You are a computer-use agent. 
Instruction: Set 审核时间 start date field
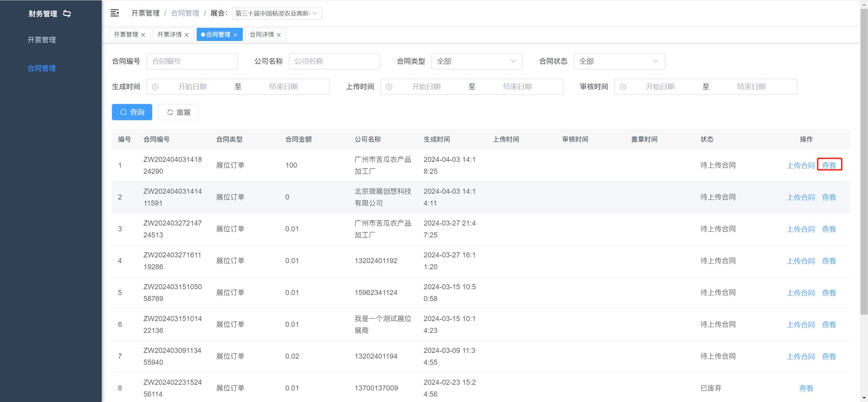coord(660,87)
